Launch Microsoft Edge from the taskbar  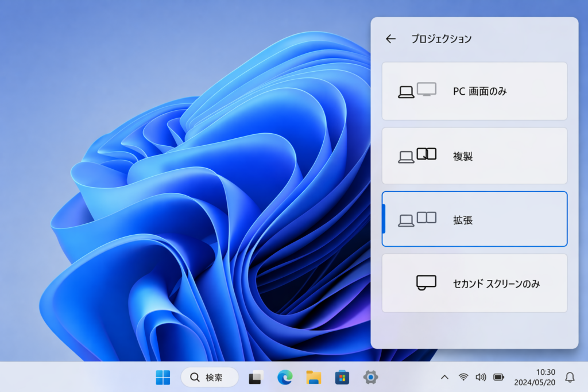(x=285, y=378)
